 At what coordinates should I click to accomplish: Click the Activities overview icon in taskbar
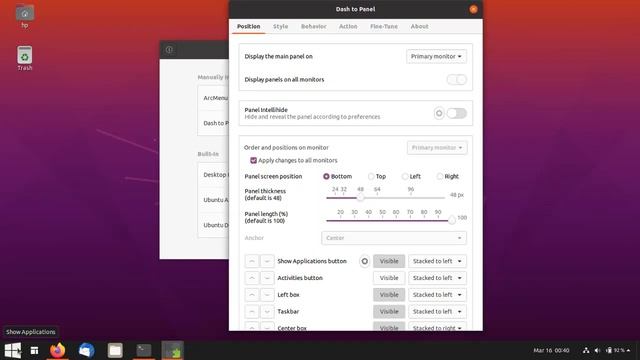(x=34, y=350)
